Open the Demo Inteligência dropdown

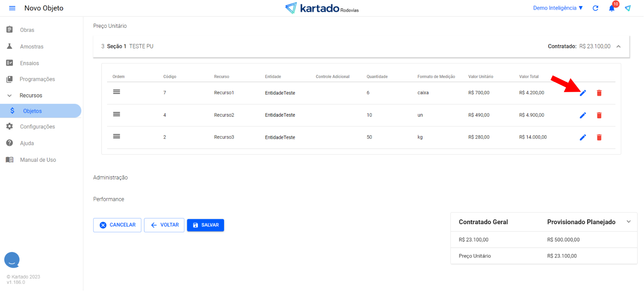coord(558,8)
